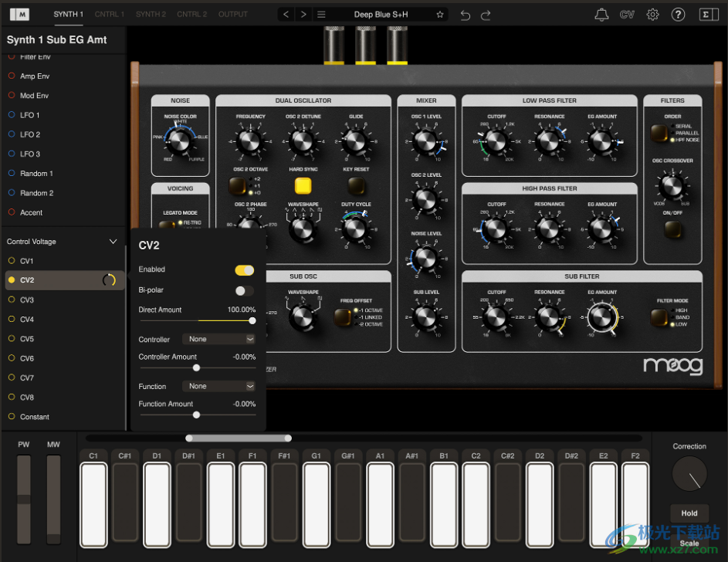Toggle the Bi-polar switch in CV2 panel
The width and height of the screenshot is (728, 562).
(x=245, y=289)
